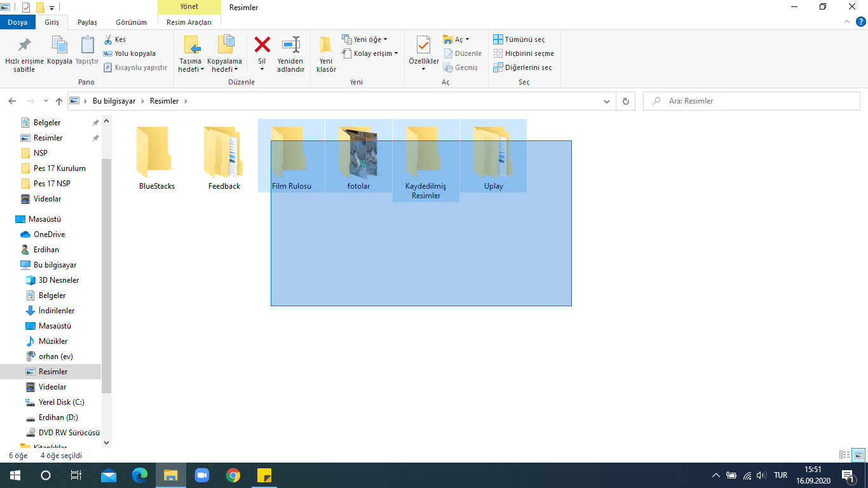Open the Windows Start menu

click(x=15, y=475)
